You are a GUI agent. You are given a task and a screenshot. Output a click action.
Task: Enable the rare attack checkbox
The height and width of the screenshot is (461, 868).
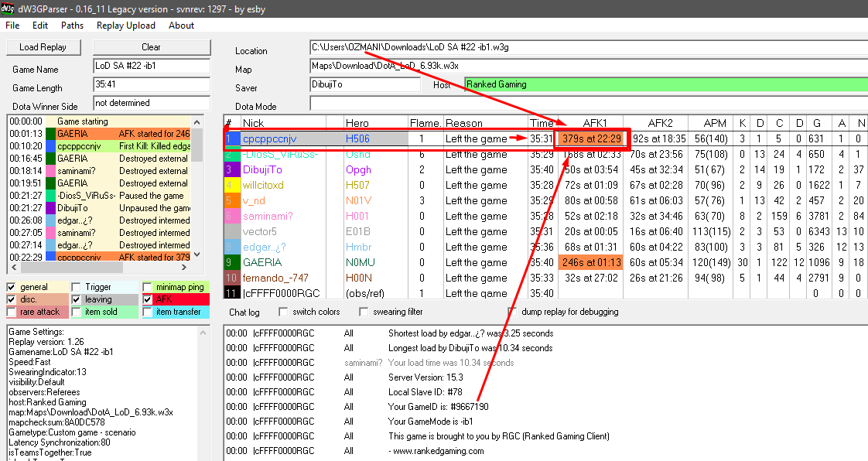(11, 312)
